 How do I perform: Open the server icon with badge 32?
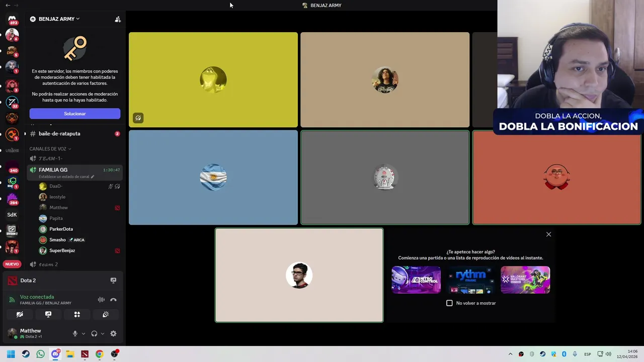click(x=12, y=102)
